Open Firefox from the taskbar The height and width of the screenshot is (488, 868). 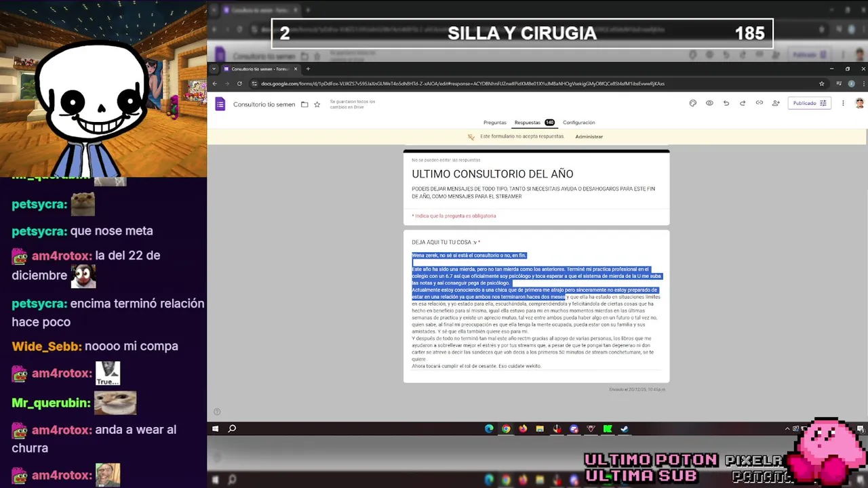click(523, 428)
